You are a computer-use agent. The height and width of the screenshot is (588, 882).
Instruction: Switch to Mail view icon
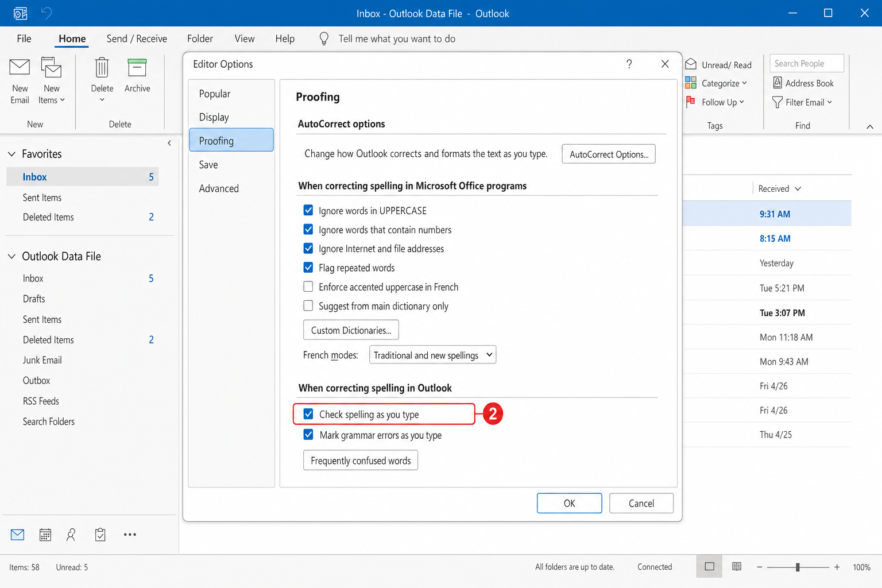coord(18,535)
